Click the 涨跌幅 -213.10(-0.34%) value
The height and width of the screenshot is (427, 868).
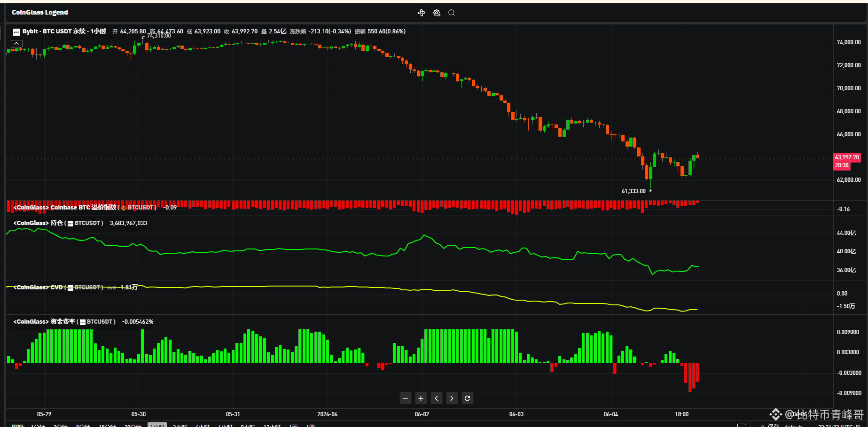(x=321, y=31)
